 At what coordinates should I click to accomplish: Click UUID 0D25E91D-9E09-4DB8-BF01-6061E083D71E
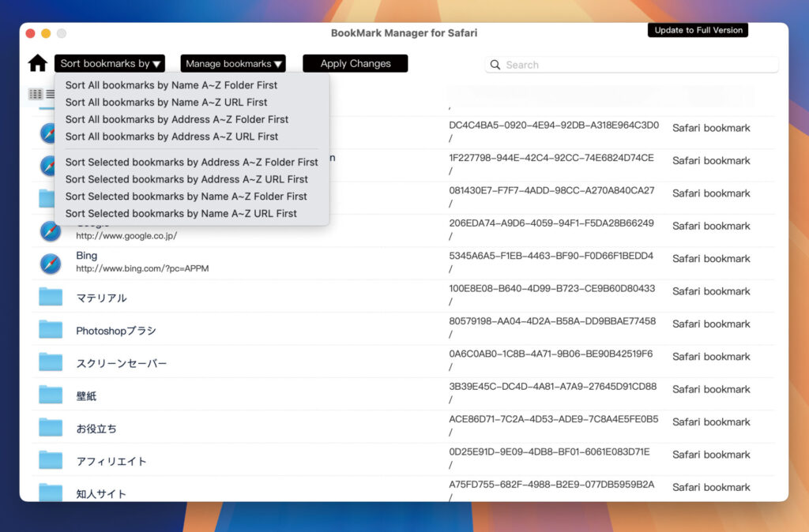pos(549,451)
